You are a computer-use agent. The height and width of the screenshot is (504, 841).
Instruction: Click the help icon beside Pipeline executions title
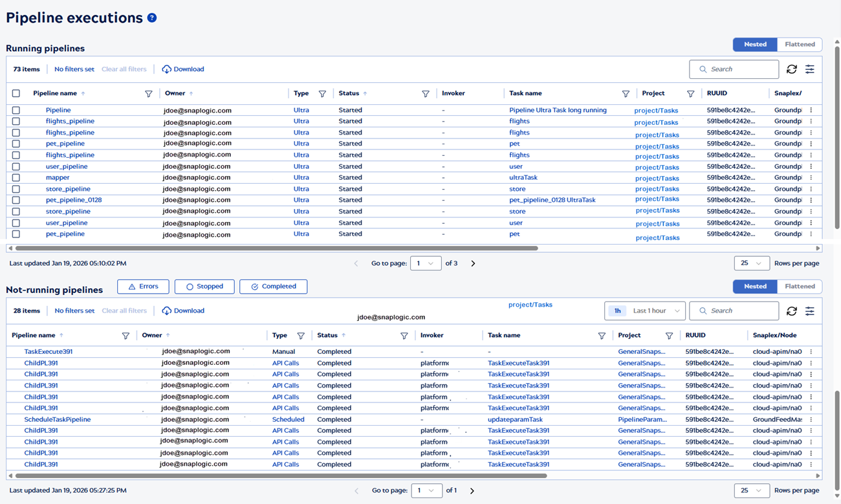tap(152, 17)
